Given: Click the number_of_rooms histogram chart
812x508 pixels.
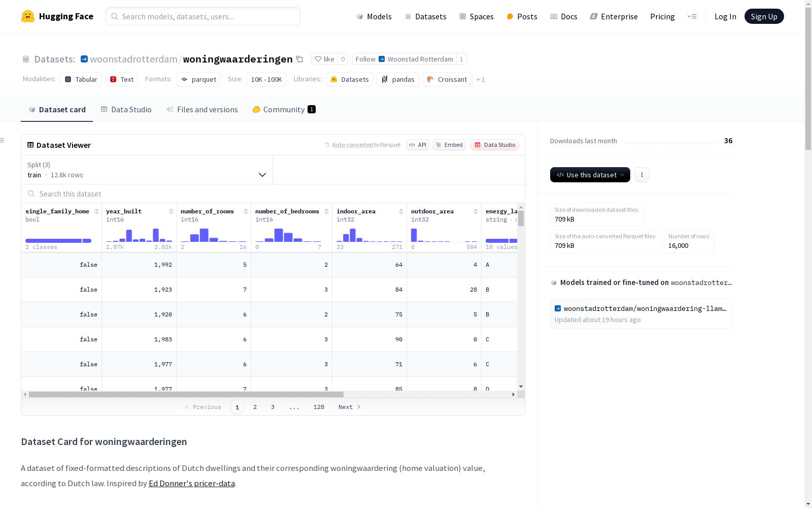Looking at the screenshot, I should point(214,235).
